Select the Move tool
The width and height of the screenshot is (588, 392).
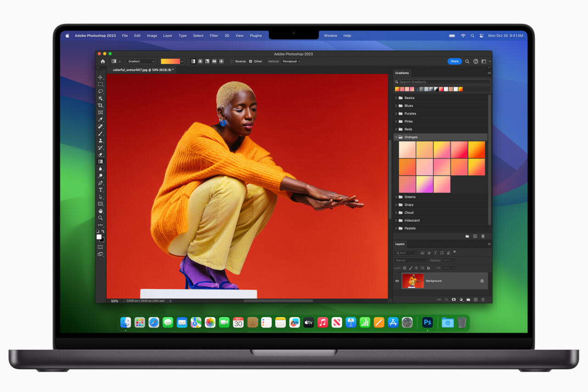(x=100, y=77)
